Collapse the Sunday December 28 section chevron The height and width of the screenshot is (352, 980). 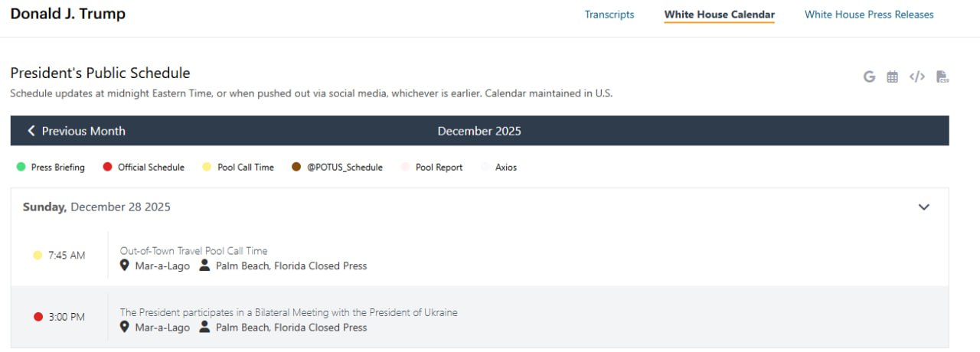[923, 207]
